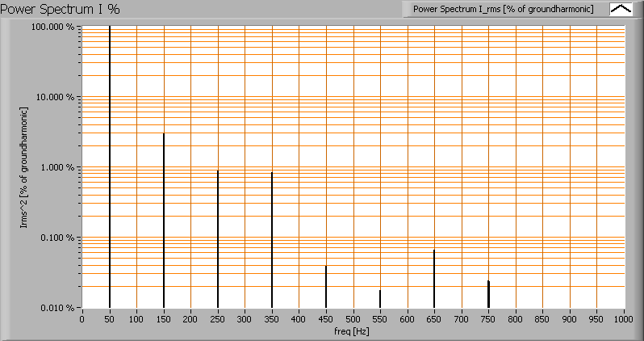
Task: Click the plot legend line-style icon
Action: pos(620,9)
